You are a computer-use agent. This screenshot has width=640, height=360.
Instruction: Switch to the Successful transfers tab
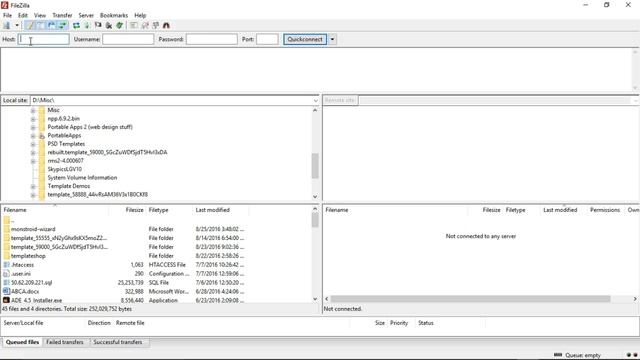click(x=118, y=342)
